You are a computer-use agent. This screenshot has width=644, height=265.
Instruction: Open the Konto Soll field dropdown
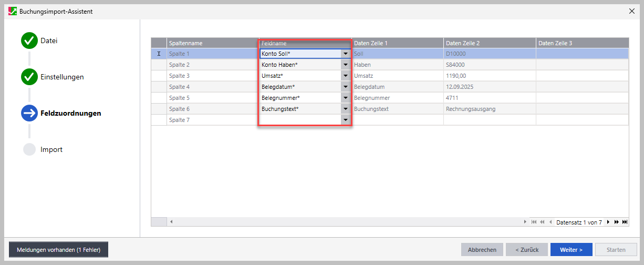(x=345, y=54)
